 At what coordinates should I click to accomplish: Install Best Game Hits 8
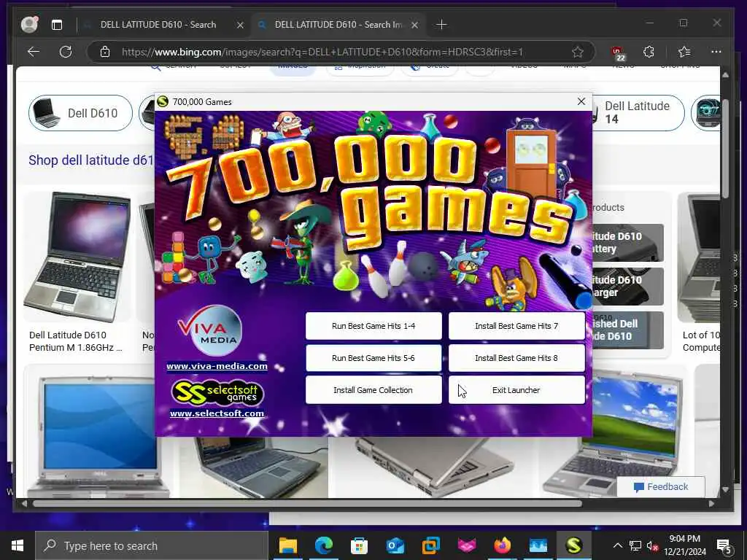click(x=516, y=358)
